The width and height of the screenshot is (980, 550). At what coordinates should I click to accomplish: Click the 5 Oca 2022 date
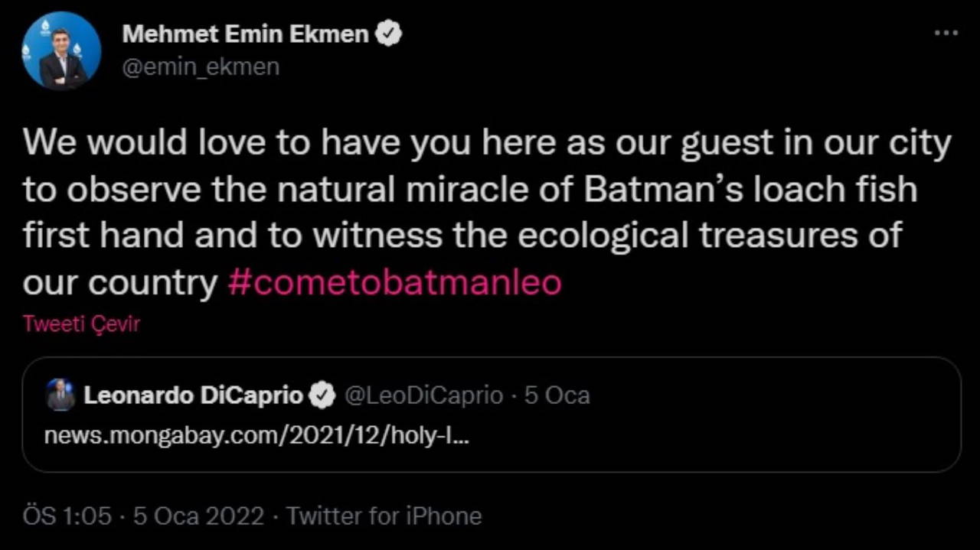(198, 516)
